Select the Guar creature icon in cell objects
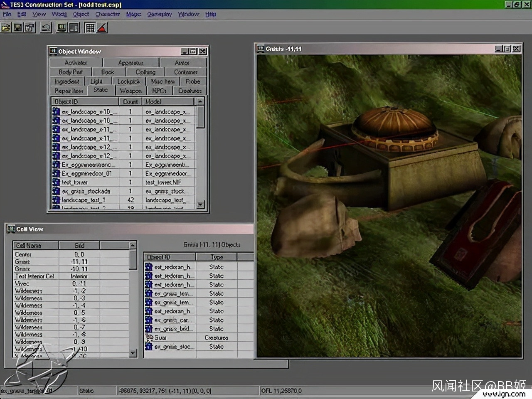 pos(149,337)
